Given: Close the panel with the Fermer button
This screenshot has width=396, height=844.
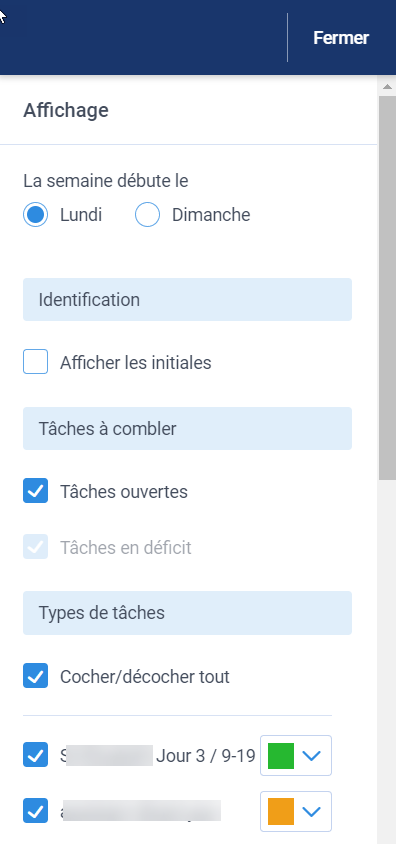Looking at the screenshot, I should (x=341, y=38).
